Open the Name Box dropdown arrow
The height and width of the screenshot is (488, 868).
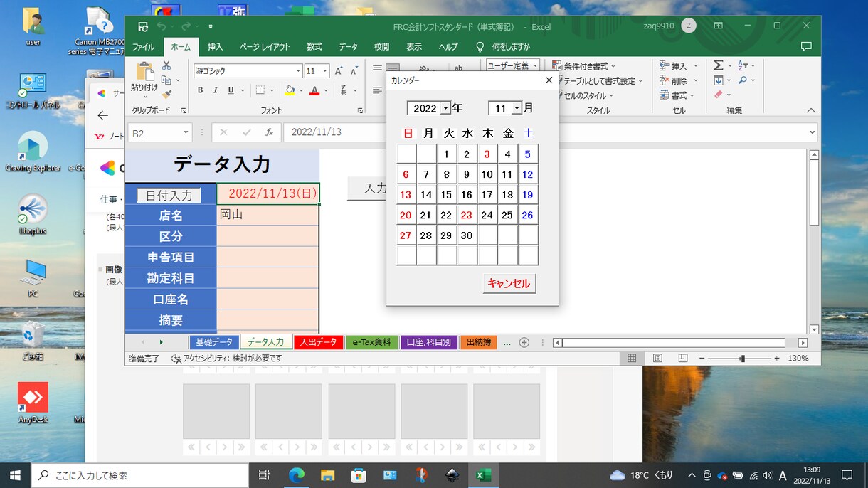[x=186, y=132]
